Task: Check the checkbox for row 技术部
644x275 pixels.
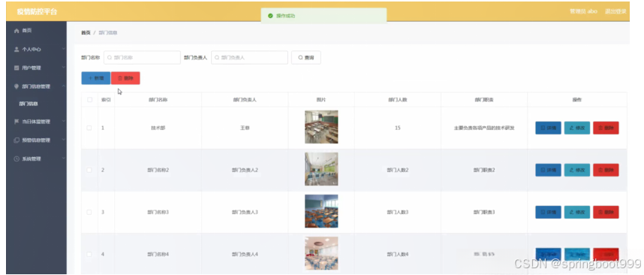Action: click(89, 128)
